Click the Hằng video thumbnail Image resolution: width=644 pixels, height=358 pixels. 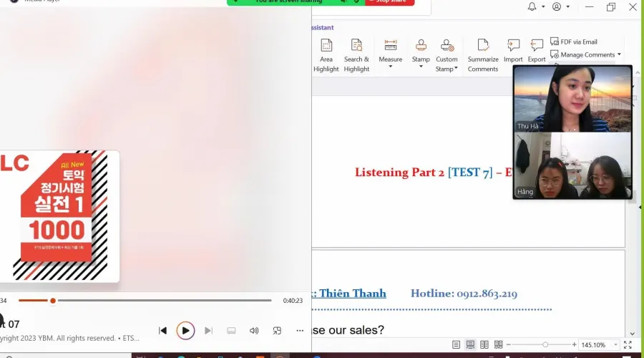pyautogui.click(x=572, y=165)
